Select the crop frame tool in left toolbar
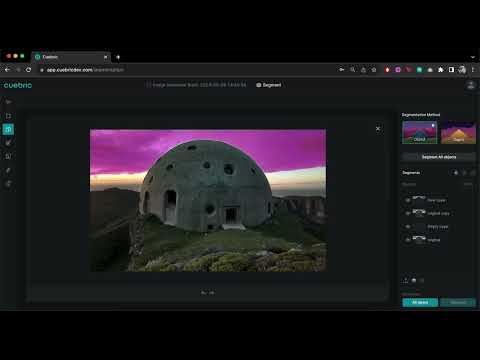 click(9, 116)
